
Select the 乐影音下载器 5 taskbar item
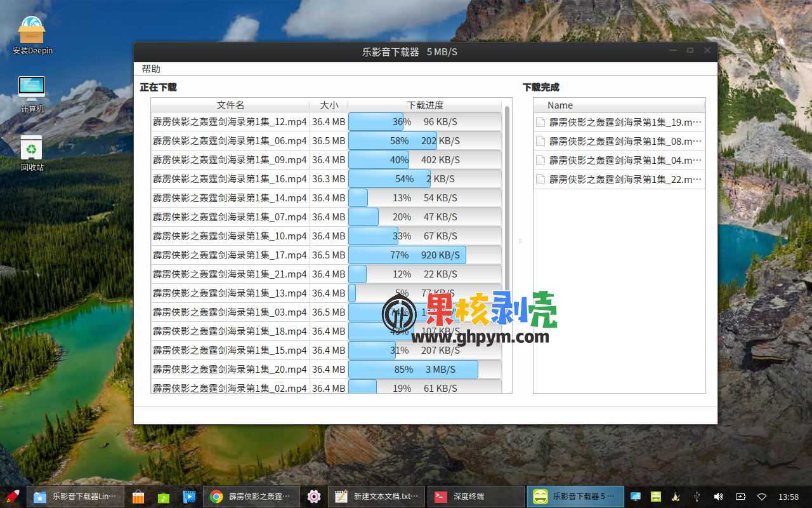[x=575, y=497]
